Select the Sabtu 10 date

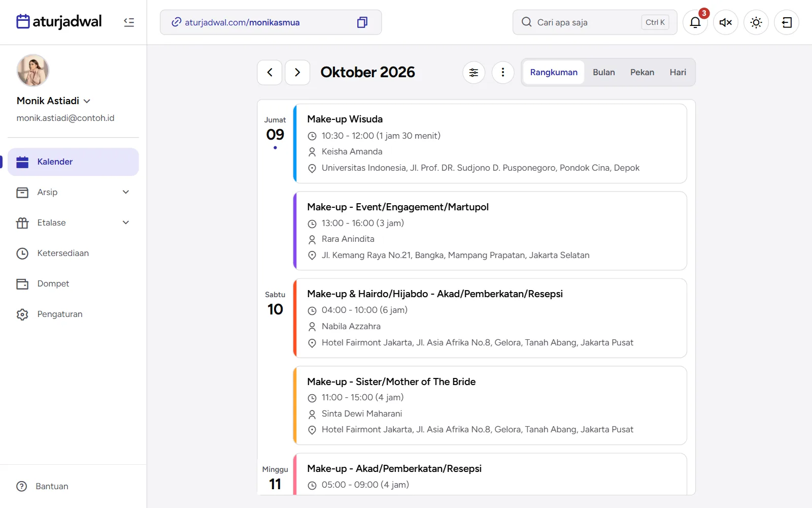[275, 304]
